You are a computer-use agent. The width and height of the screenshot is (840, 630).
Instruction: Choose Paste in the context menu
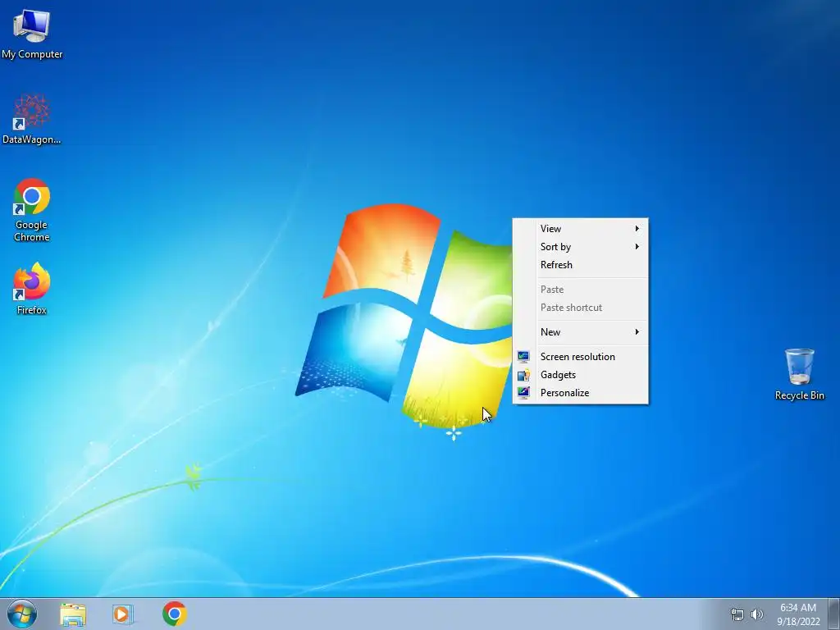coord(581,290)
